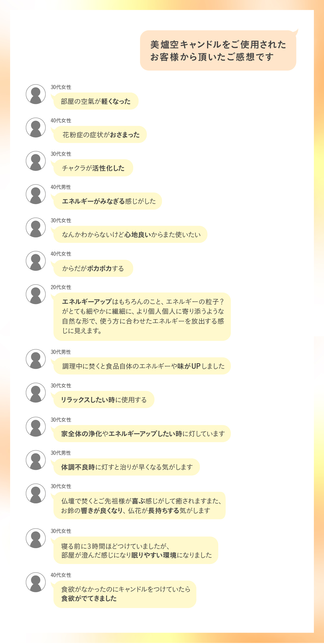Select avatar next to "からだがポカポカする" review
The height and width of the screenshot is (644, 324).
tap(36, 261)
